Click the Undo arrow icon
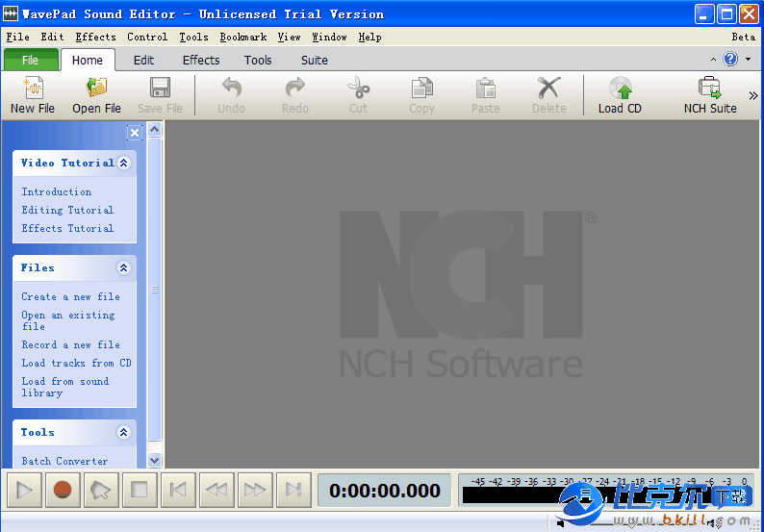Image resolution: width=764 pixels, height=532 pixels. coord(232,88)
